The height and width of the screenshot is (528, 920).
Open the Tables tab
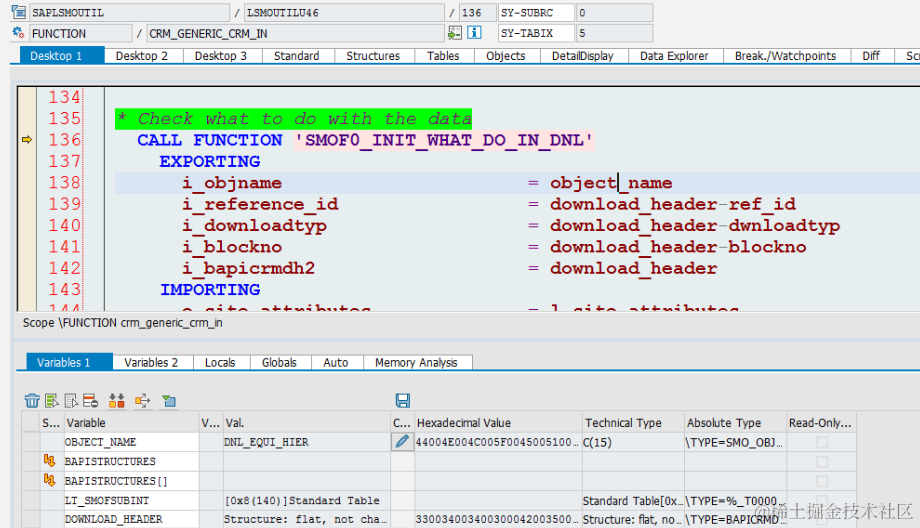point(443,56)
